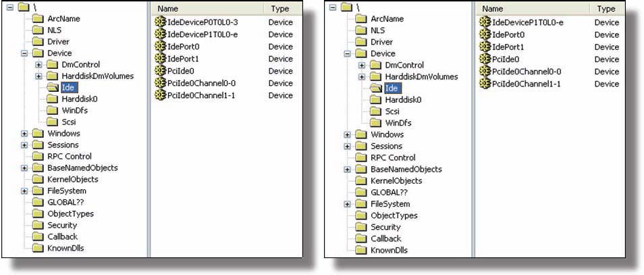Screen dimensions: 644x275
Task: Expand DmControl node in left tree
Action: [39, 65]
